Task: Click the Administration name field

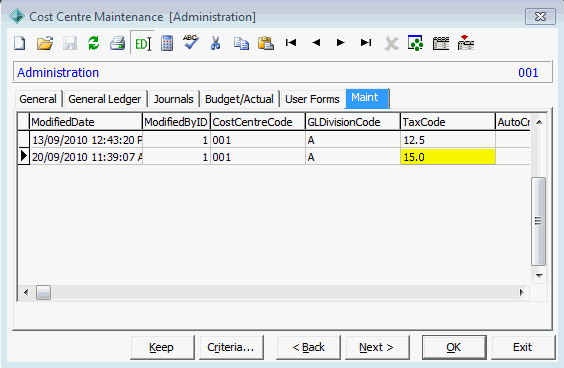Action: (282, 72)
